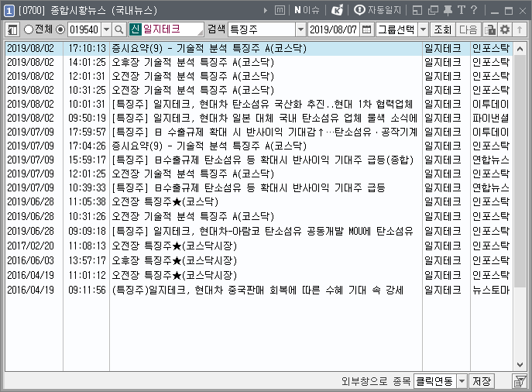Open news row at 10:39:33 on 2019/07/09
Image resolution: width=532 pixels, height=392 pixels.
pos(259,187)
